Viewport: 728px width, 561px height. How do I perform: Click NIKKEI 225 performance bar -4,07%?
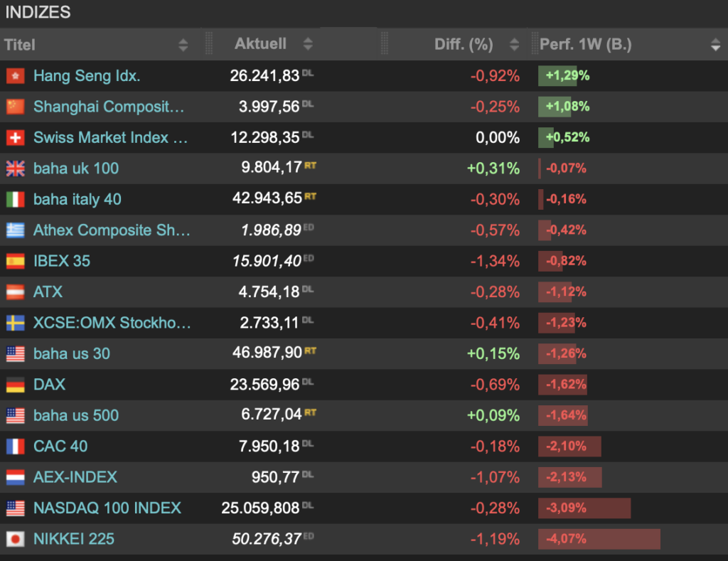click(599, 539)
